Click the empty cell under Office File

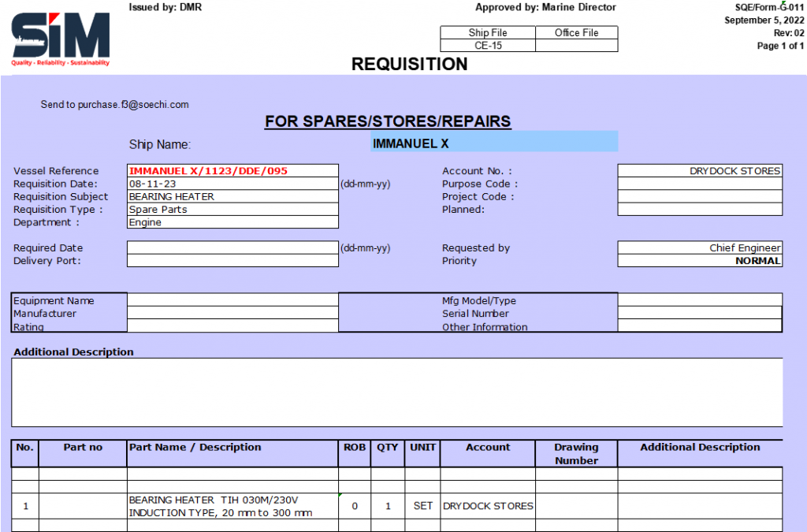[x=576, y=46]
